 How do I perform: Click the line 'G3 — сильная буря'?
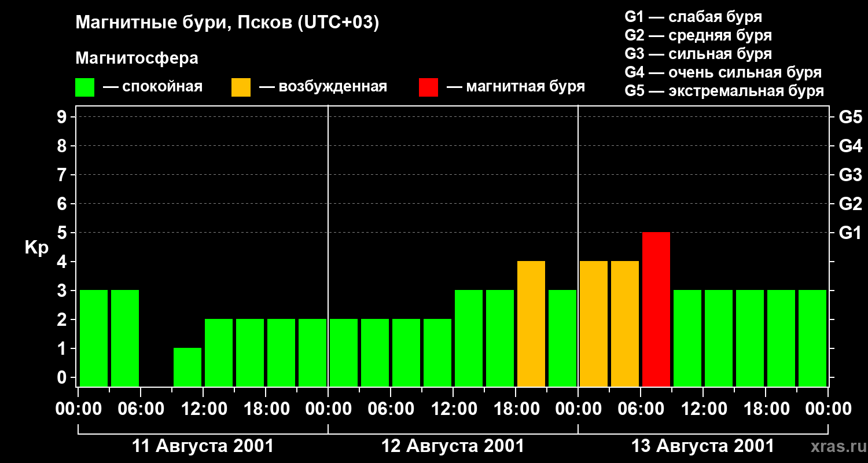click(698, 54)
